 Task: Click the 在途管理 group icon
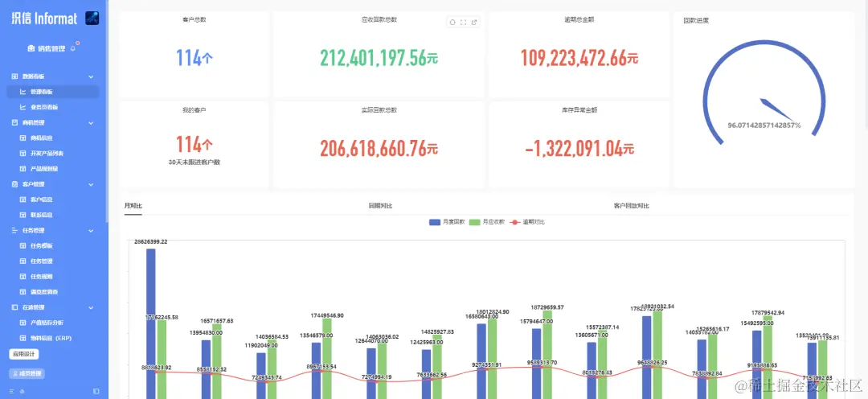15,307
